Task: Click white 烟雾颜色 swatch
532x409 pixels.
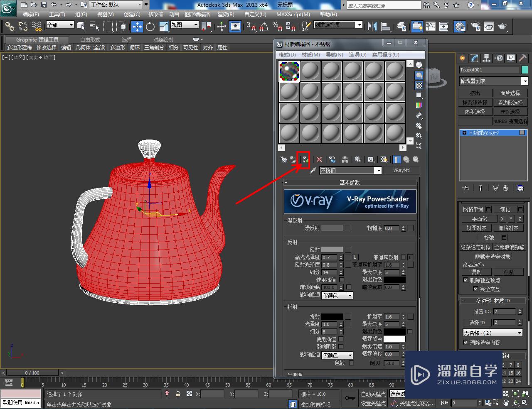Action: coord(394,339)
